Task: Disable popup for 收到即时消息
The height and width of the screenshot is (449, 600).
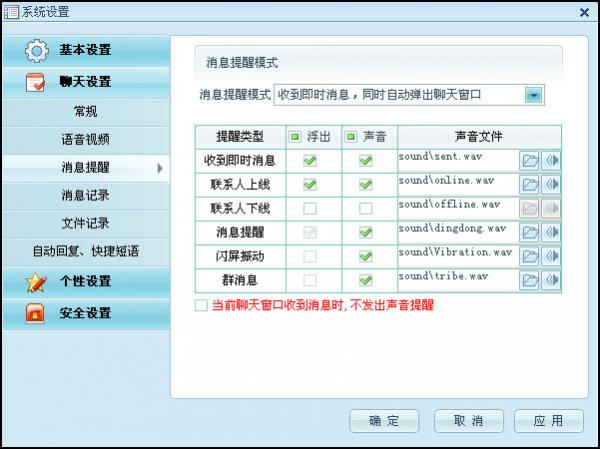Action: pyautogui.click(x=310, y=160)
